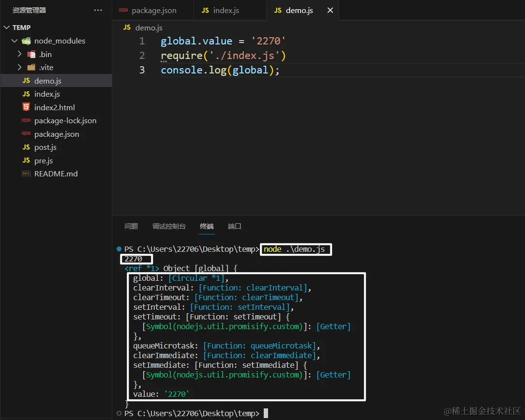Collapse the node_modules folder chevron

(15, 41)
